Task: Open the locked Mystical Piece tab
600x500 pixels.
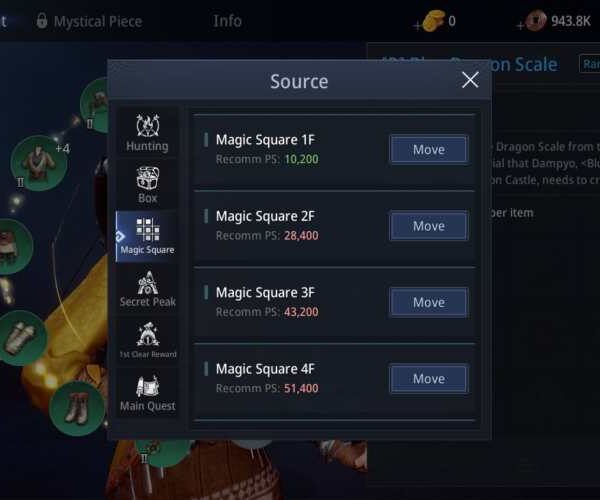Action: tap(89, 21)
